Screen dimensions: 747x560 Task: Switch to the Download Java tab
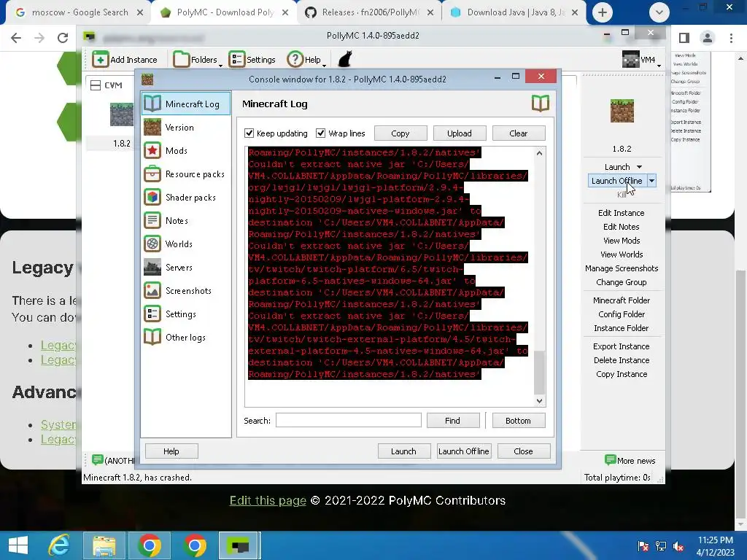pos(514,12)
